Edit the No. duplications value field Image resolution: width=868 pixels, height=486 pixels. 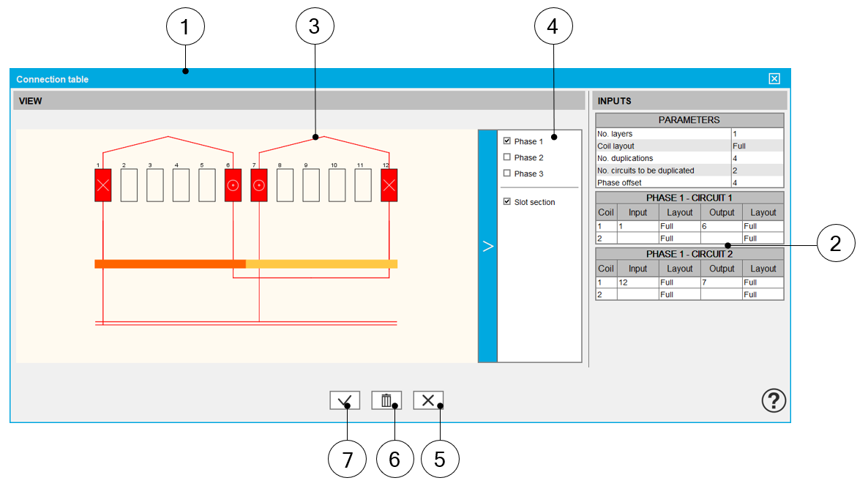tap(757, 158)
